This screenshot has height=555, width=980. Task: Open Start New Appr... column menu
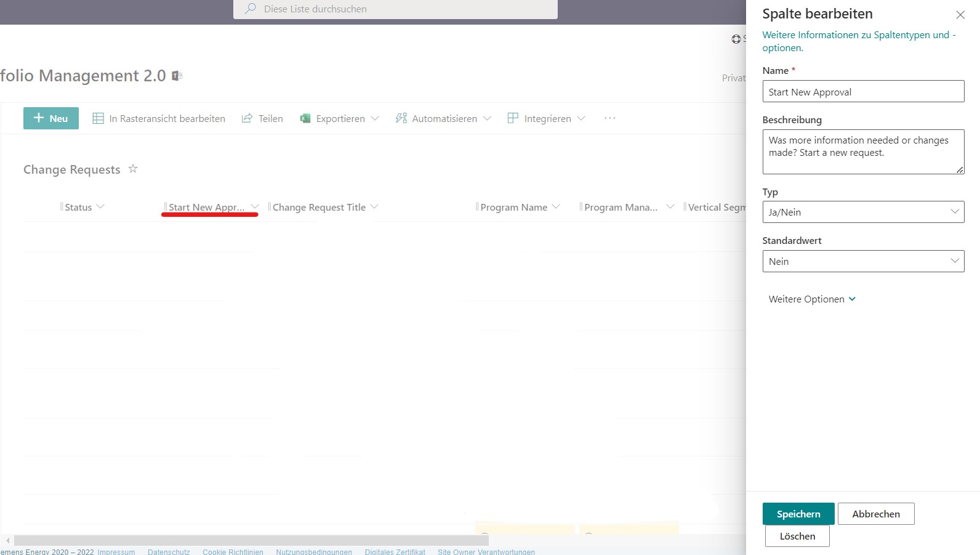pos(255,207)
